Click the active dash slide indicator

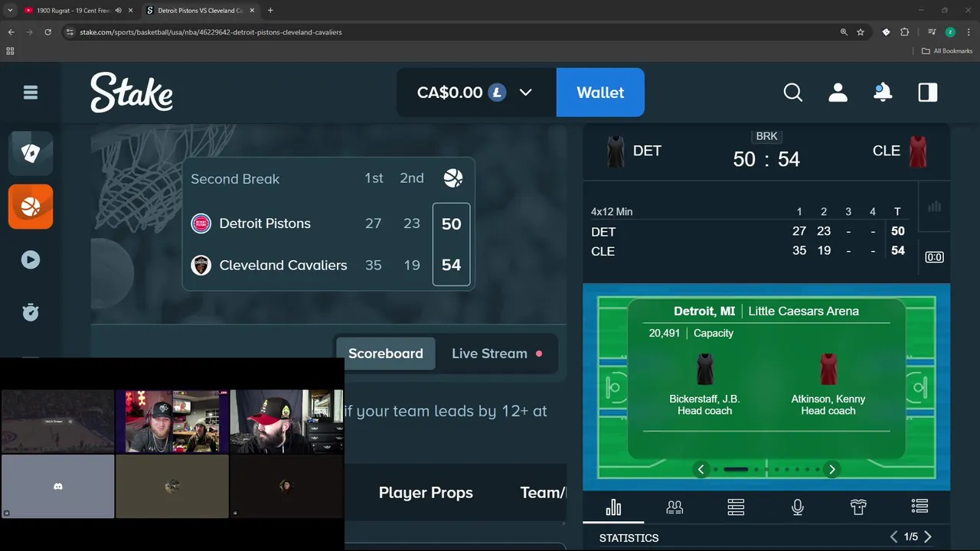point(736,470)
